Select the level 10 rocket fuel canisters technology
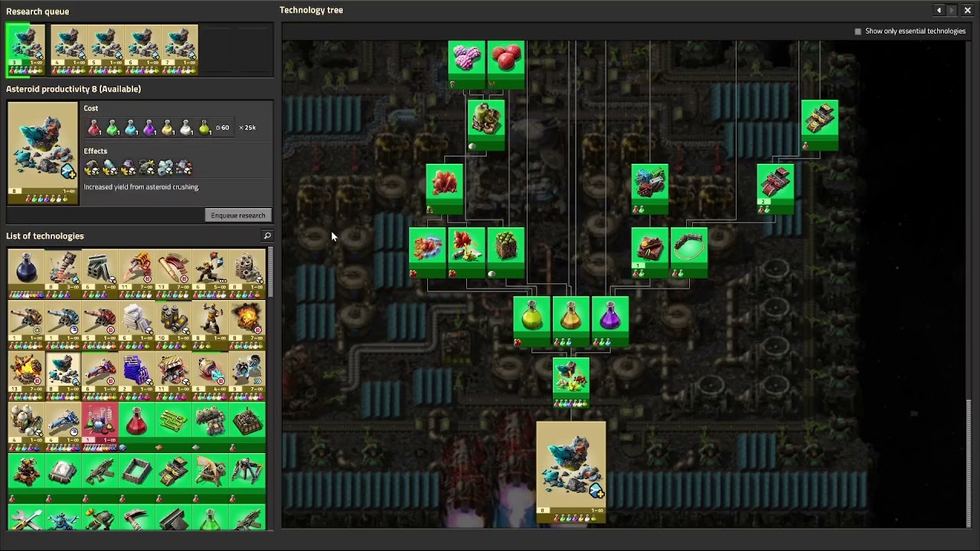The height and width of the screenshot is (551, 980). pos(173,324)
